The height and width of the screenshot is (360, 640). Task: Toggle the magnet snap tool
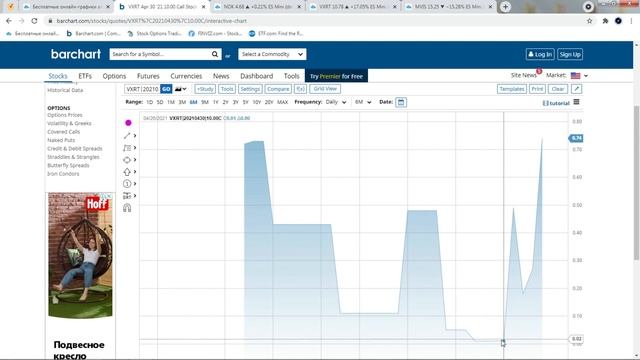coord(127,208)
